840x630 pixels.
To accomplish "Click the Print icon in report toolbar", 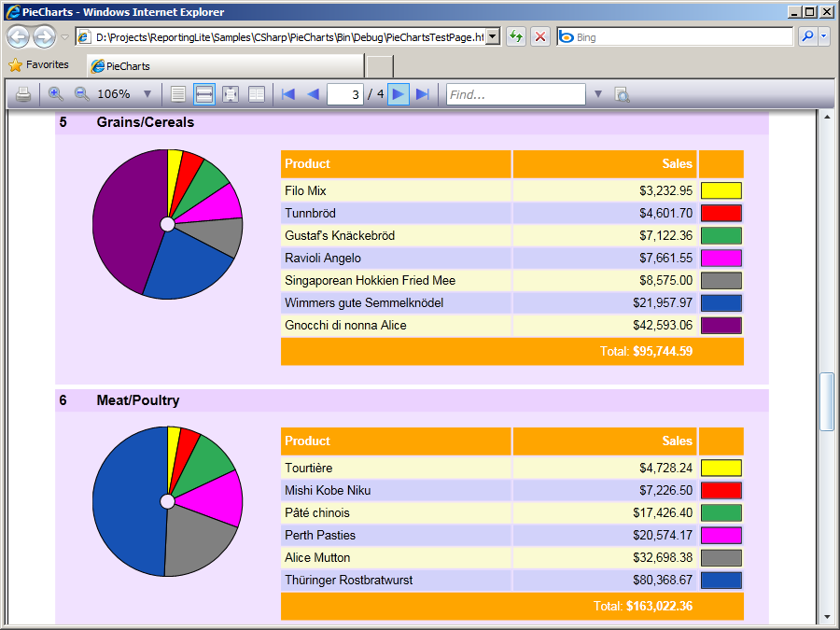I will pyautogui.click(x=23, y=94).
